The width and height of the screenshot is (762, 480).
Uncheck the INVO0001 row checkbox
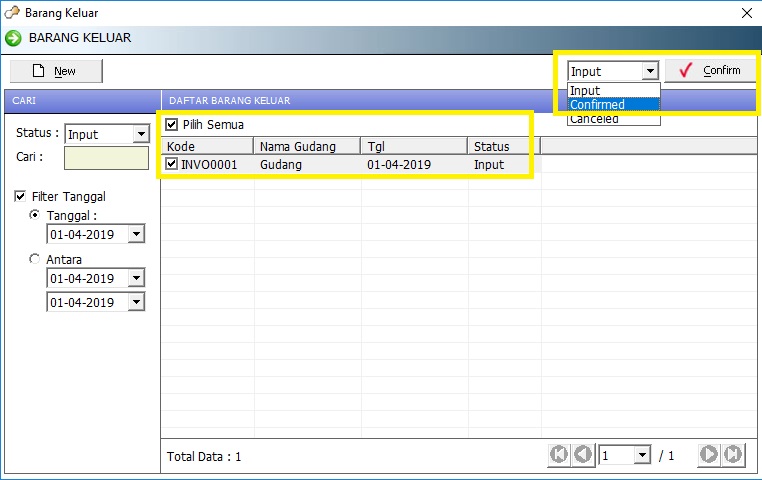pyautogui.click(x=172, y=164)
